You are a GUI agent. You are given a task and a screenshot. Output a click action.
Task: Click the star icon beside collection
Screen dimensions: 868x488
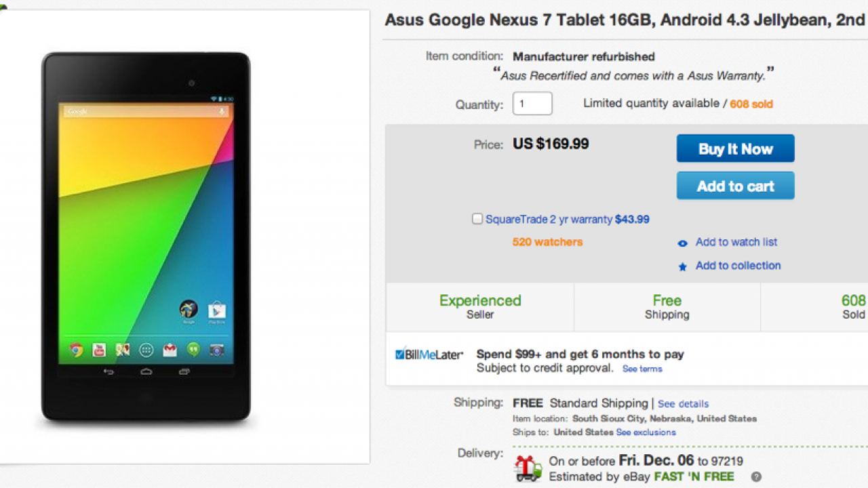(683, 267)
